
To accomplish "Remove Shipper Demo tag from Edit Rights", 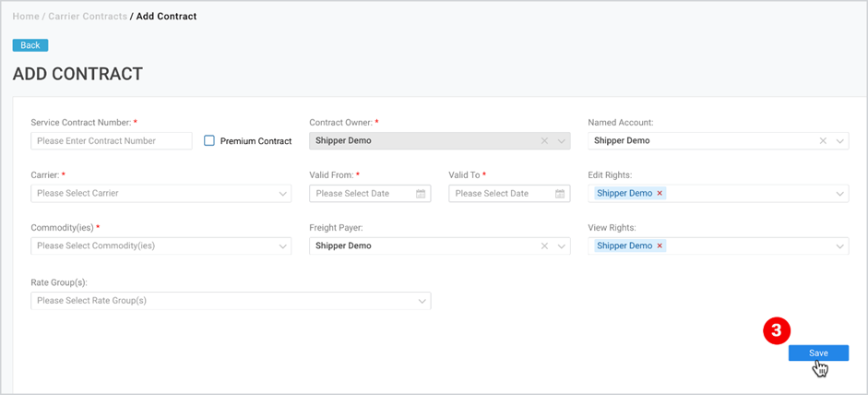I will [660, 193].
